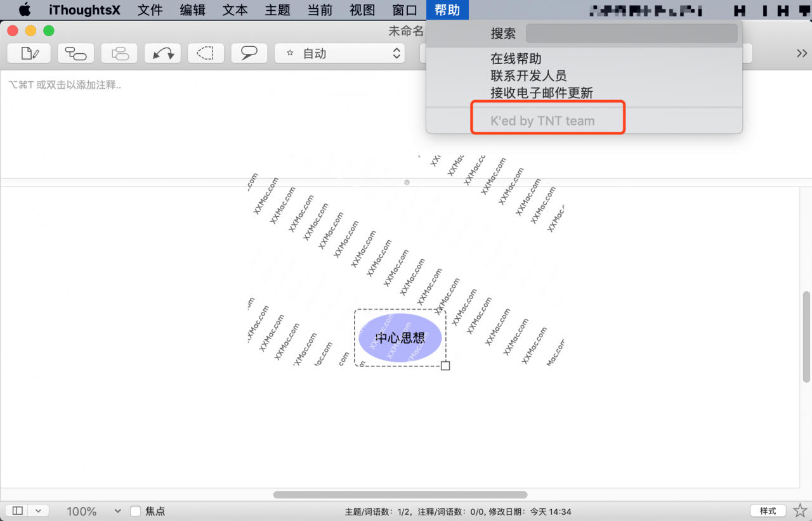
Task: Open the 编辑 menu
Action: (192, 10)
